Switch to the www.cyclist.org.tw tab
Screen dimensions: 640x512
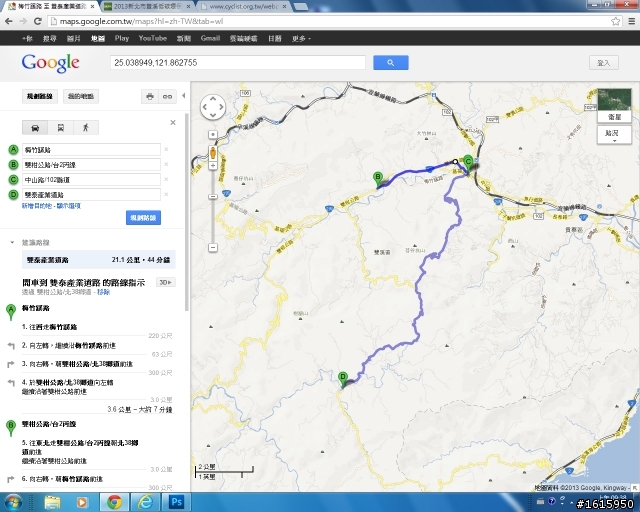(x=243, y=7)
